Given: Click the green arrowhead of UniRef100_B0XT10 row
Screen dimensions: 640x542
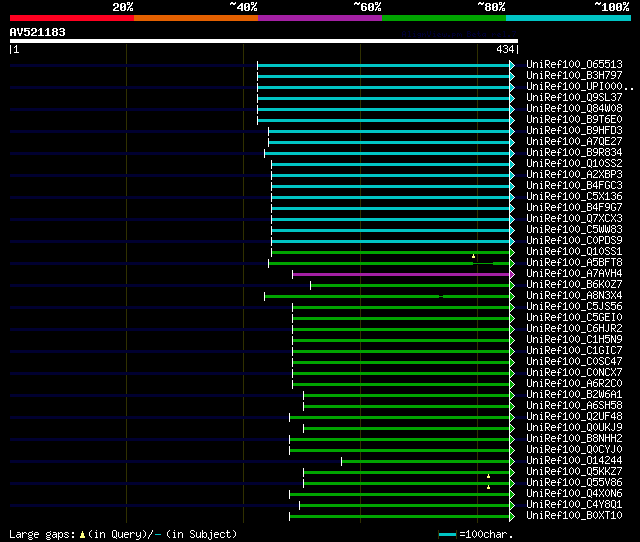Looking at the screenshot, I should point(512,517).
